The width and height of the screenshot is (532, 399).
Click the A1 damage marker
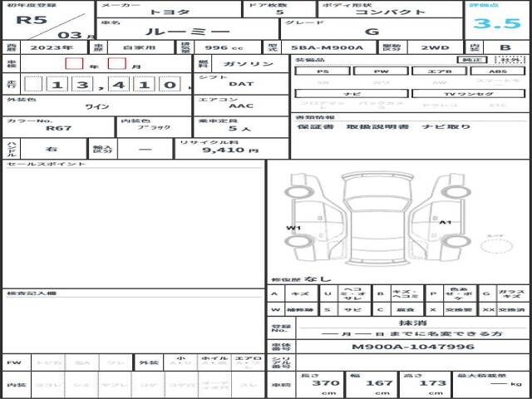pos(446,223)
